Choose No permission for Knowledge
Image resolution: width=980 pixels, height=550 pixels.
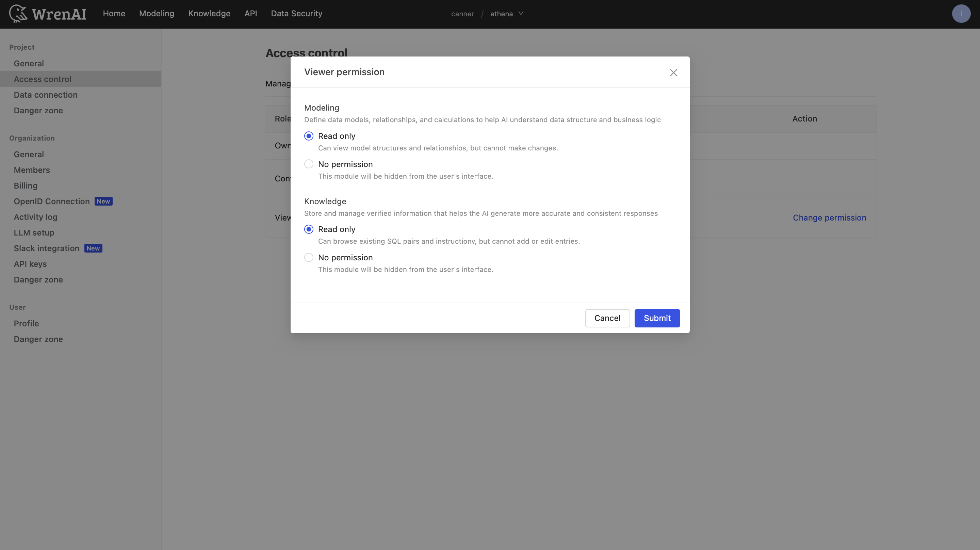tap(309, 258)
